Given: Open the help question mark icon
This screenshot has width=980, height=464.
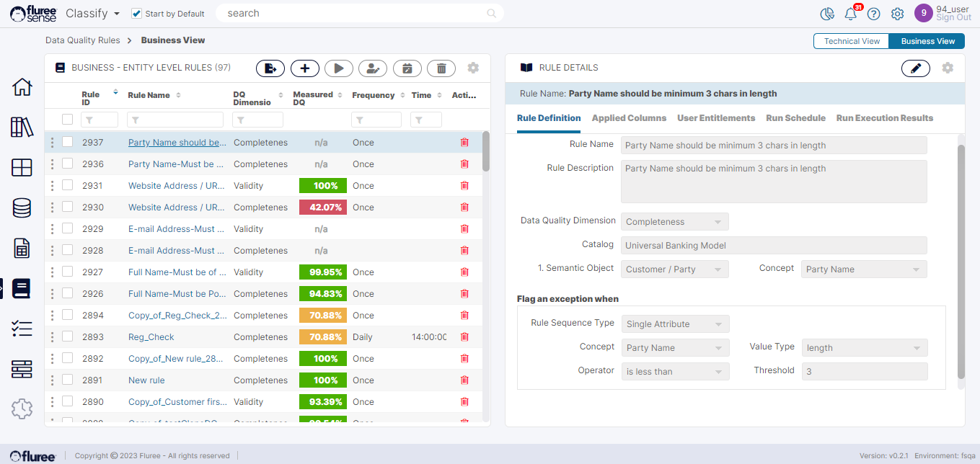Looking at the screenshot, I should [x=874, y=14].
